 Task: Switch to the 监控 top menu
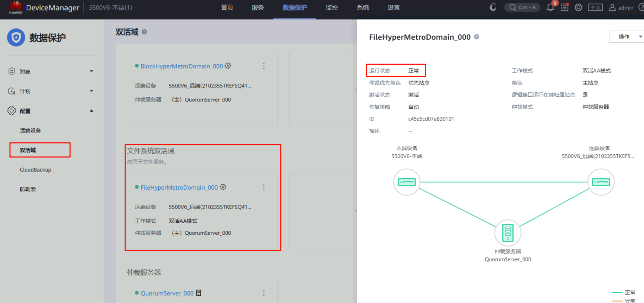coord(332,7)
